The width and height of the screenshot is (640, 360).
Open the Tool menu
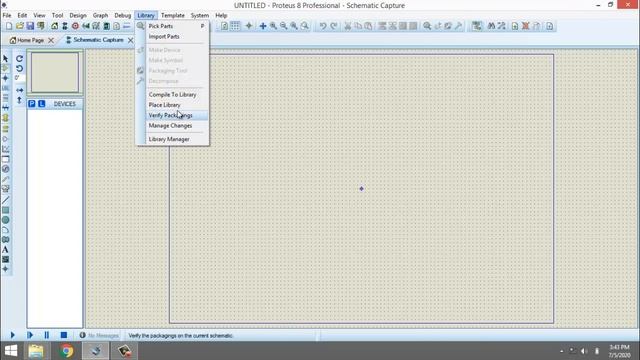coord(57,15)
